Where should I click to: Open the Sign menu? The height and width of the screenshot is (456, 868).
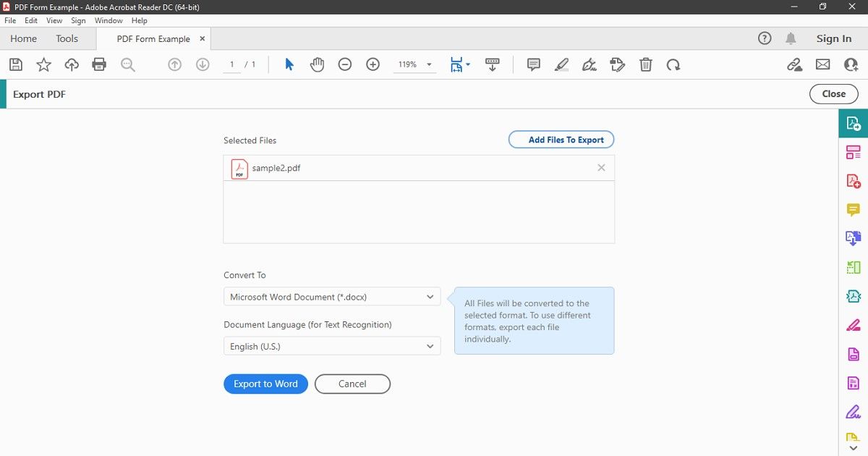78,21
